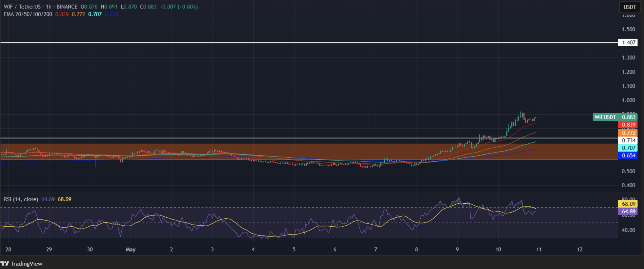Click the 0.400 price axis label
Screen dimensions: 644x269
tap(628, 185)
